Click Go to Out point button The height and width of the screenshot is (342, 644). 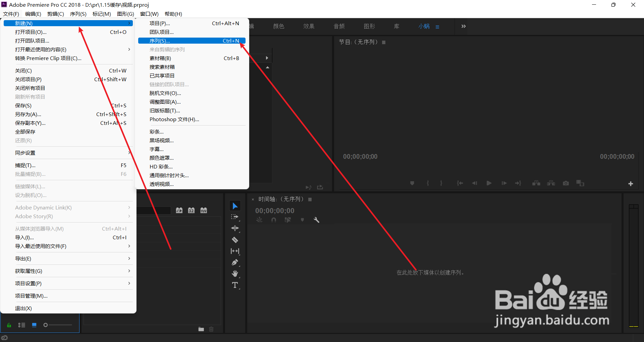tap(518, 183)
